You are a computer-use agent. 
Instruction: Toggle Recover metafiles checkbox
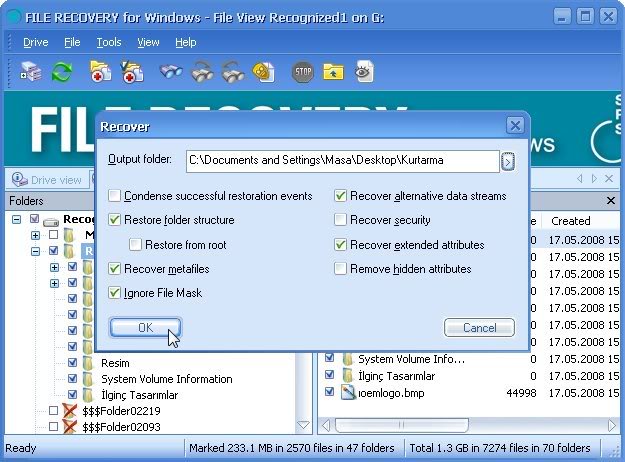[x=114, y=269]
